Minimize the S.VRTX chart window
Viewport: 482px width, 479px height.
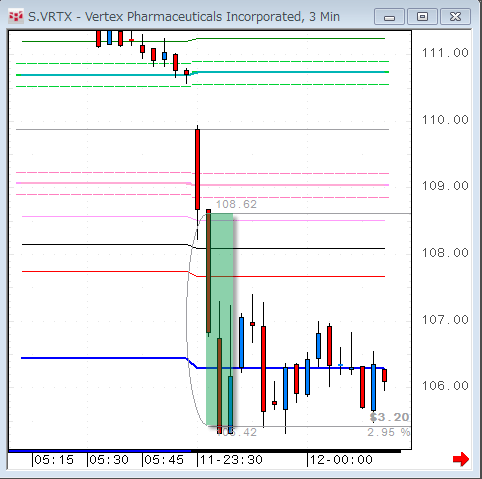[x=389, y=17]
